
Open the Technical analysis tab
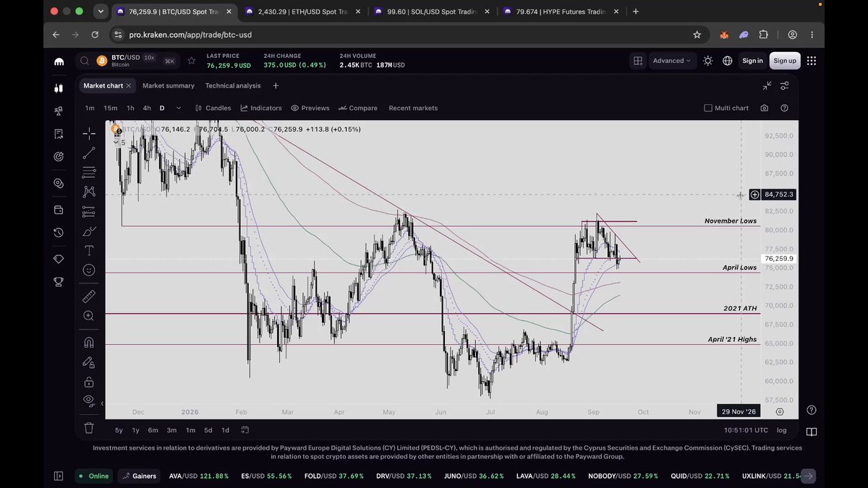[x=233, y=85]
